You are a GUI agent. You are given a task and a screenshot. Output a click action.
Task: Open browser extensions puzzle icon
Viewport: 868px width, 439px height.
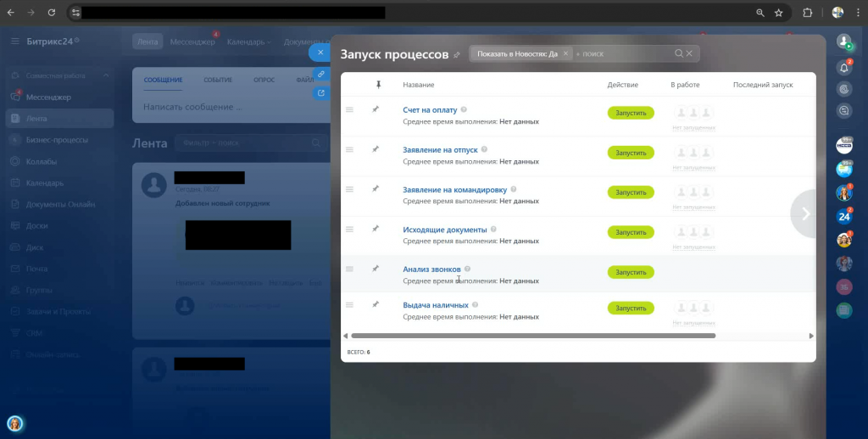click(x=808, y=13)
